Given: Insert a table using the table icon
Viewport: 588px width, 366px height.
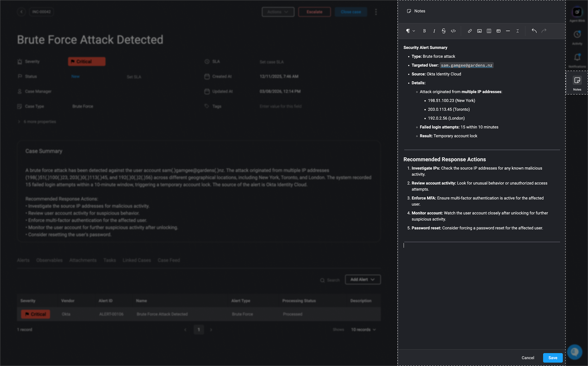Looking at the screenshot, I should [498, 31].
